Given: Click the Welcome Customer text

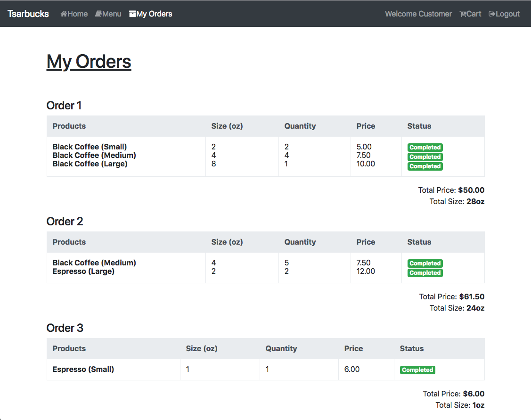Looking at the screenshot, I should (418, 14).
